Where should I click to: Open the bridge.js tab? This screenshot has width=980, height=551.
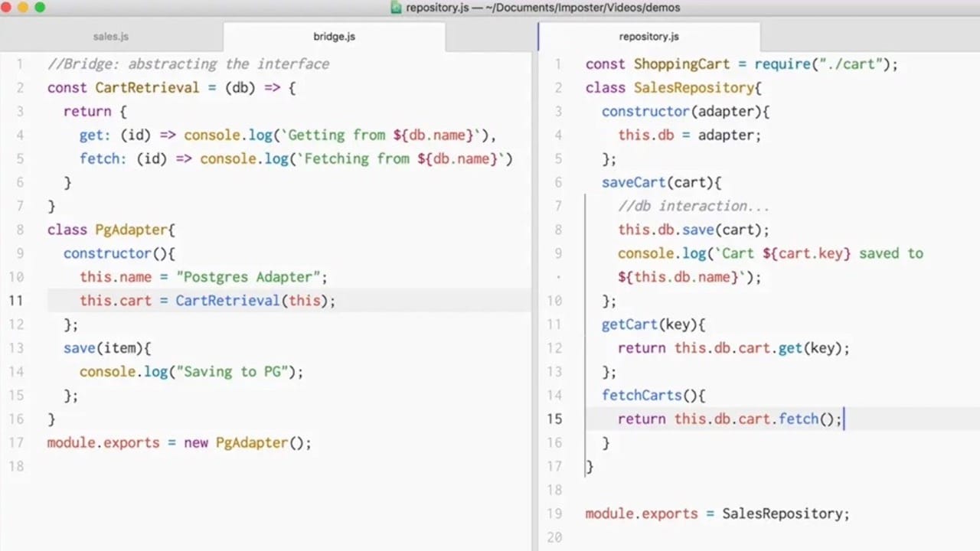tap(334, 36)
